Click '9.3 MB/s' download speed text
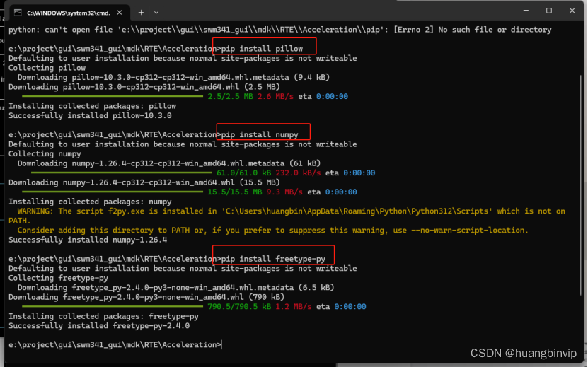Image resolution: width=588 pixels, height=367 pixels. (284, 192)
